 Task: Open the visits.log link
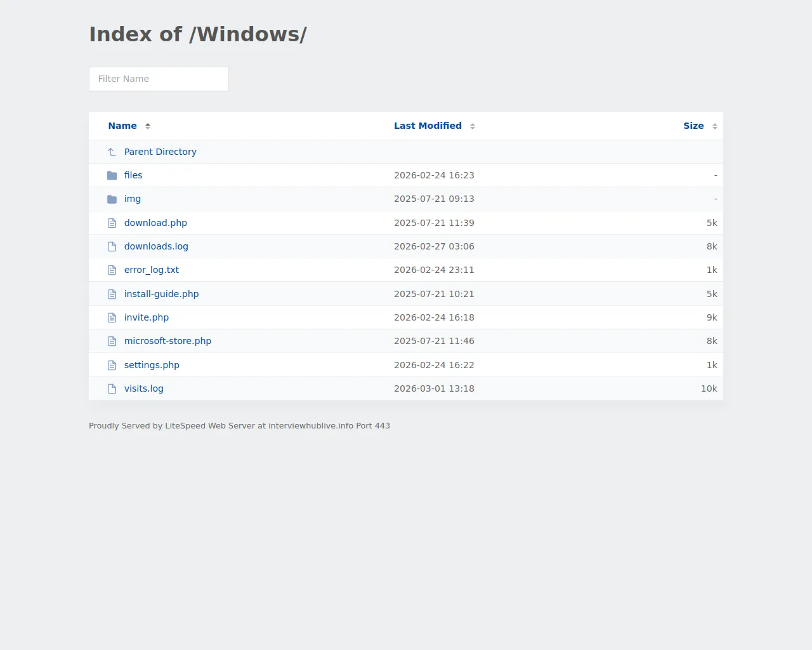(144, 388)
